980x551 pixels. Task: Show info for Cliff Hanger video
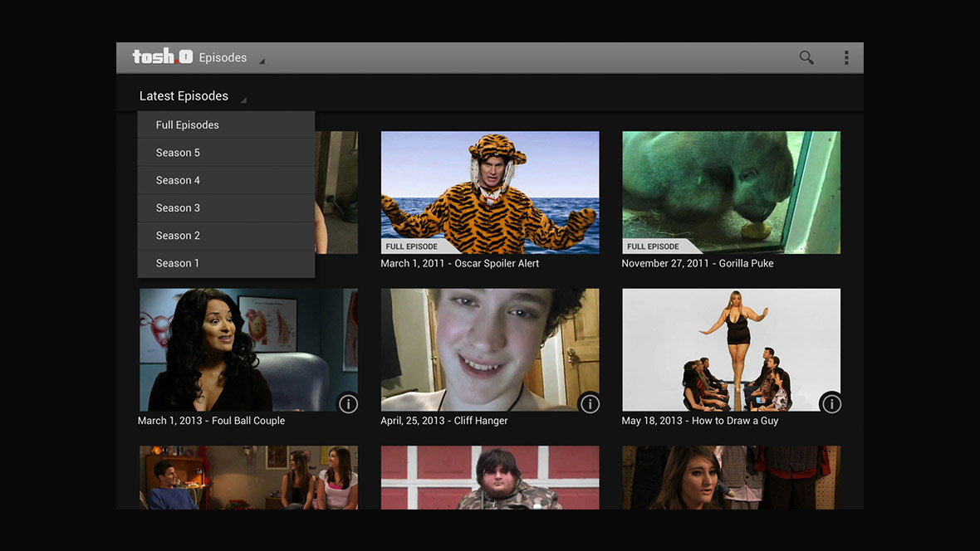click(590, 403)
